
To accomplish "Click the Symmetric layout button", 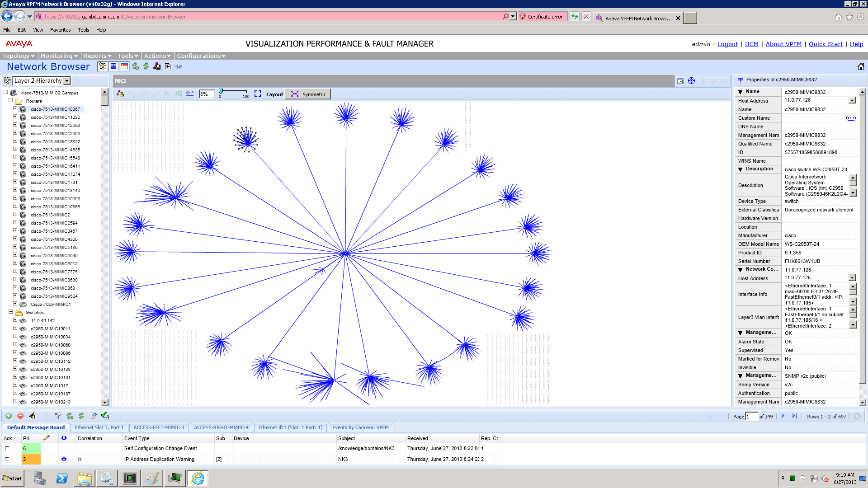I will 309,94.
